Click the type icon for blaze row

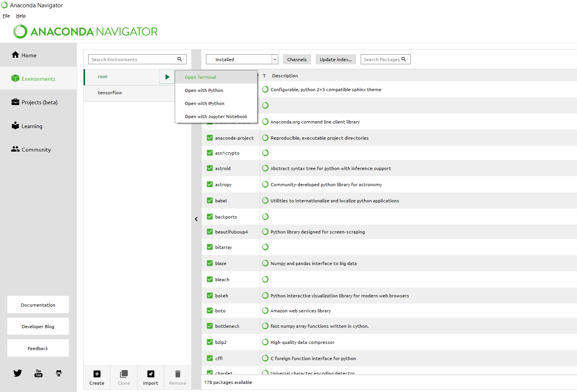coord(265,263)
